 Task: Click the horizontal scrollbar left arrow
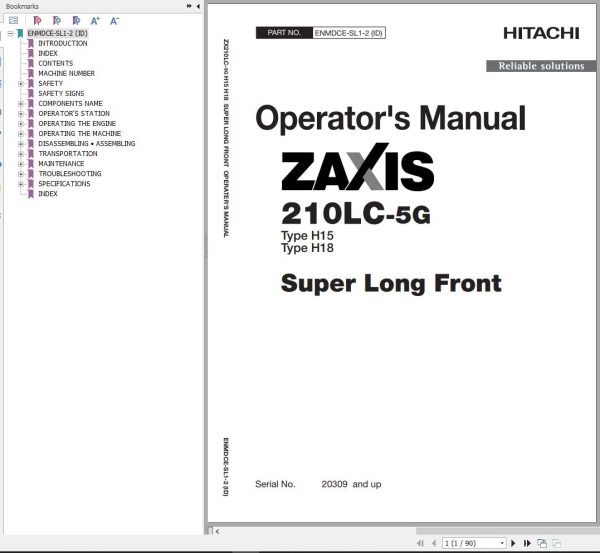point(217,532)
